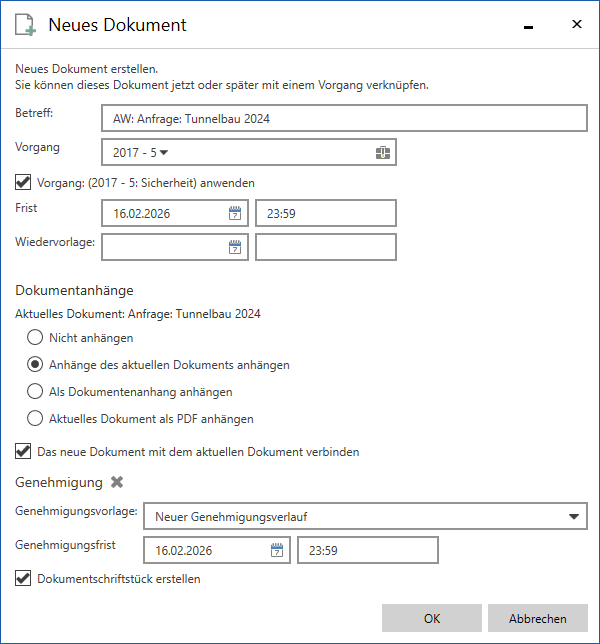The width and height of the screenshot is (600, 644).
Task: Click the Vorgang search briefcase icon
Action: [383, 153]
